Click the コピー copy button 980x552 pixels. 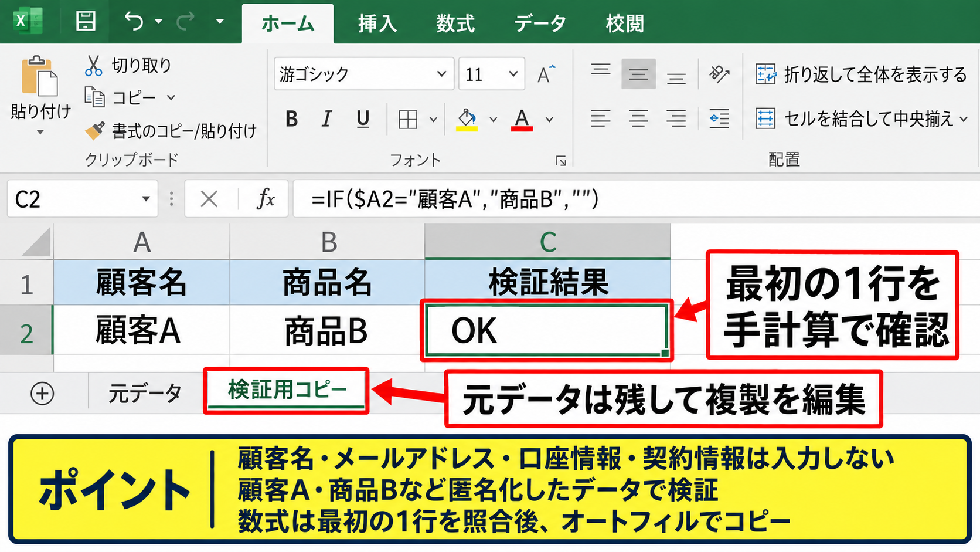(x=120, y=97)
